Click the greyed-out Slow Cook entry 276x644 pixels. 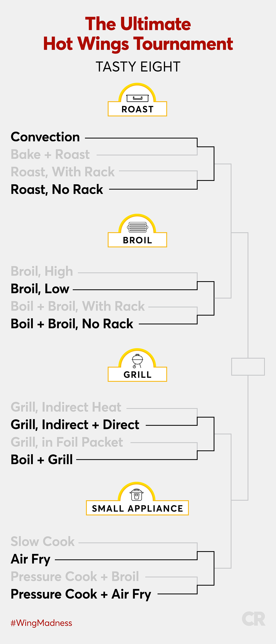(43, 542)
